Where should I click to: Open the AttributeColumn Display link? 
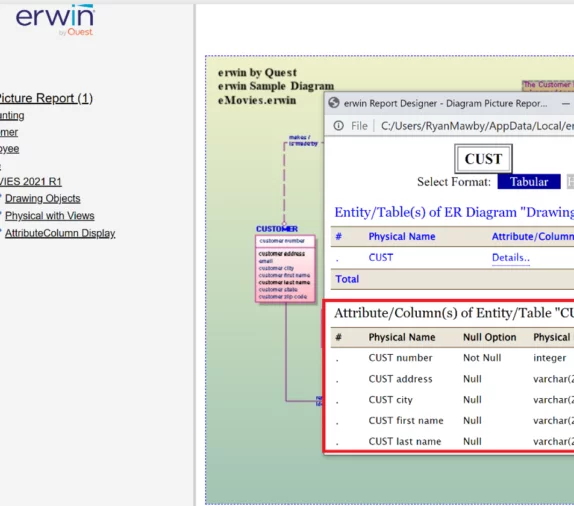tap(60, 233)
